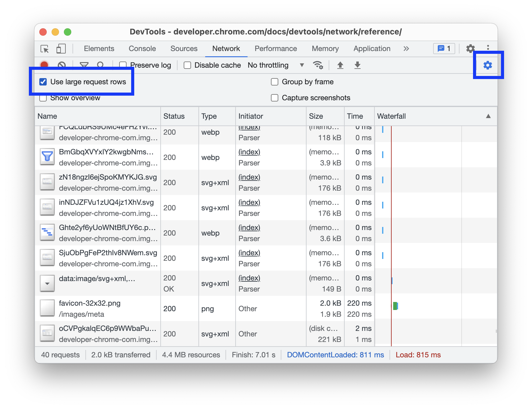
Task: Open network conditions wifi icon
Action: (318, 65)
